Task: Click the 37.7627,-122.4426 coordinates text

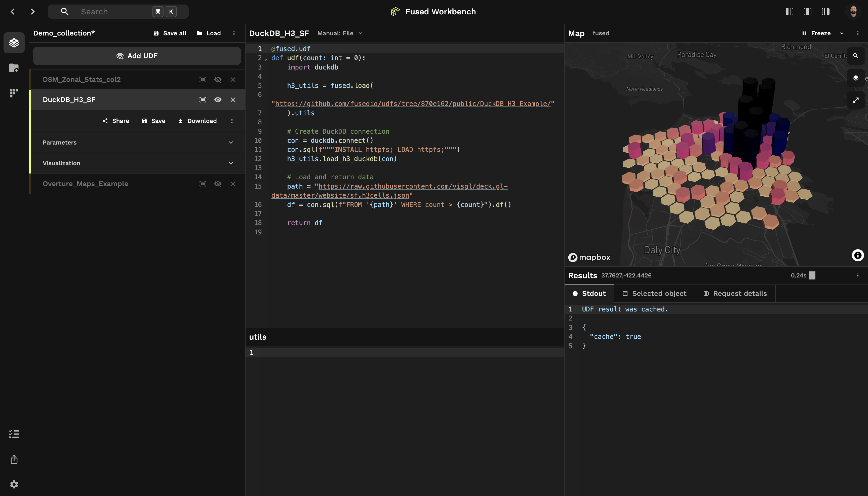Action: (626, 275)
